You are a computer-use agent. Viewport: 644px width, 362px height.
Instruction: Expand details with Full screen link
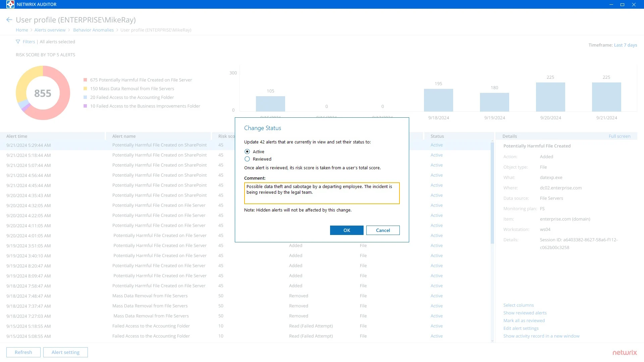point(619,136)
